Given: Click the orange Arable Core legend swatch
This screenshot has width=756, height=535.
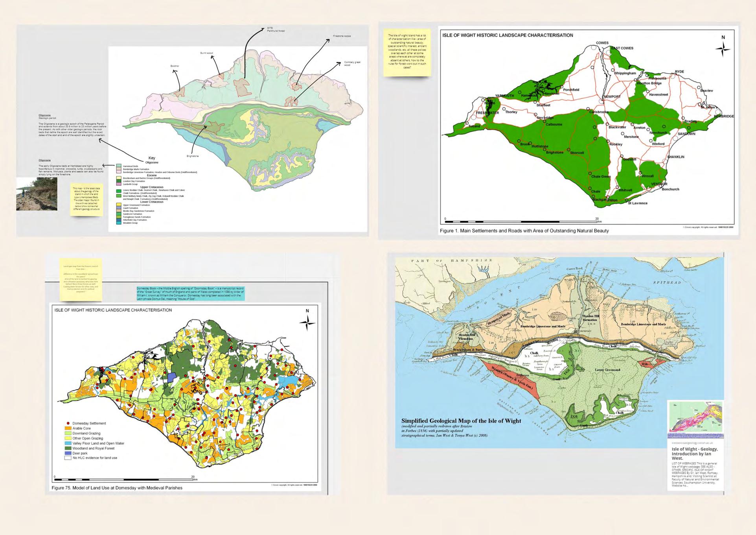Looking at the screenshot, I should 68,428.
